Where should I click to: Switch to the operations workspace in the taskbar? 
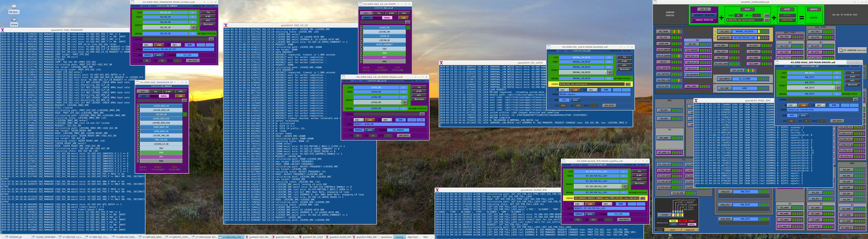click(x=386, y=237)
